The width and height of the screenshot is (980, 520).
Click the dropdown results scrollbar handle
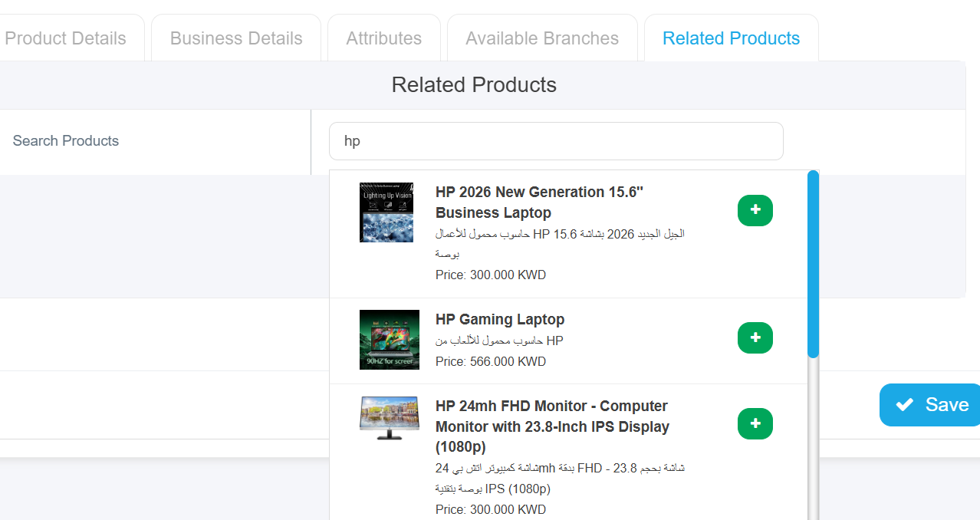814,264
